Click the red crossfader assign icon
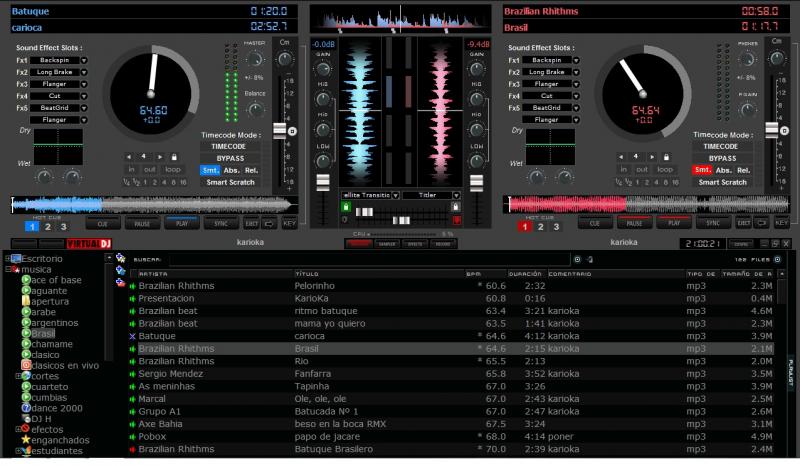The height and width of the screenshot is (466, 800). tap(457, 220)
